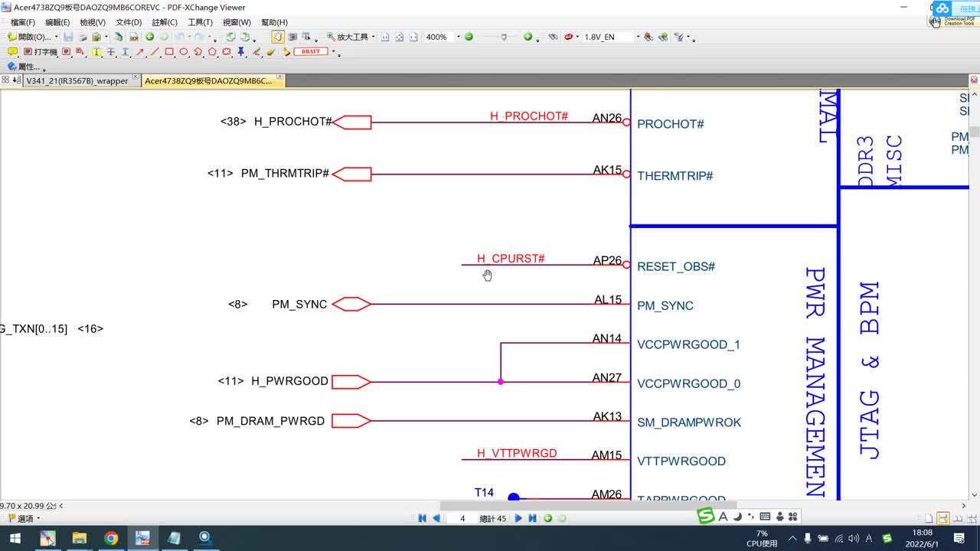This screenshot has height=551, width=980.
Task: Expand the 開啟 recent files dropdown arrow
Action: pyautogui.click(x=57, y=37)
